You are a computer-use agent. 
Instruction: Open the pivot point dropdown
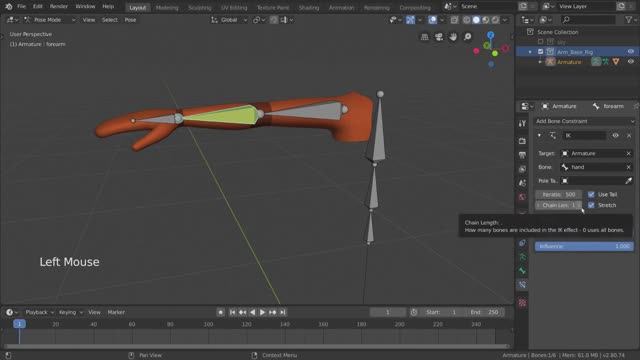259,20
